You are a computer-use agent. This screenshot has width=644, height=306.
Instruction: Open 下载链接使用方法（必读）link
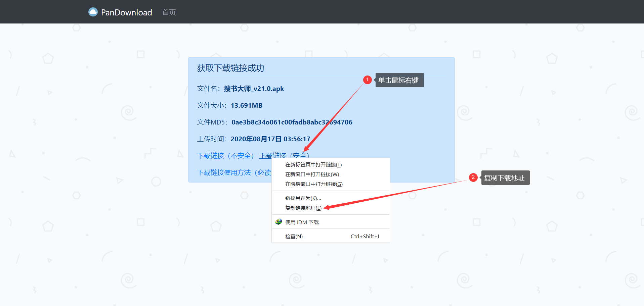pos(232,172)
